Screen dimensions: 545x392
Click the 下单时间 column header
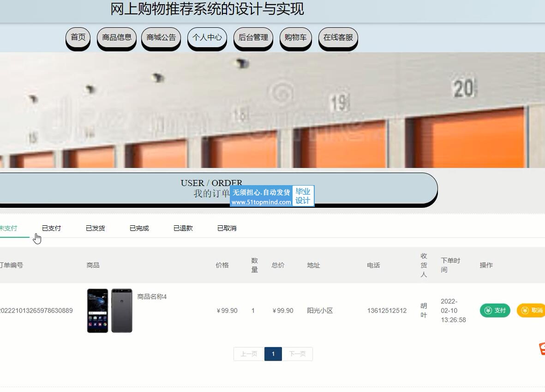pos(450,265)
